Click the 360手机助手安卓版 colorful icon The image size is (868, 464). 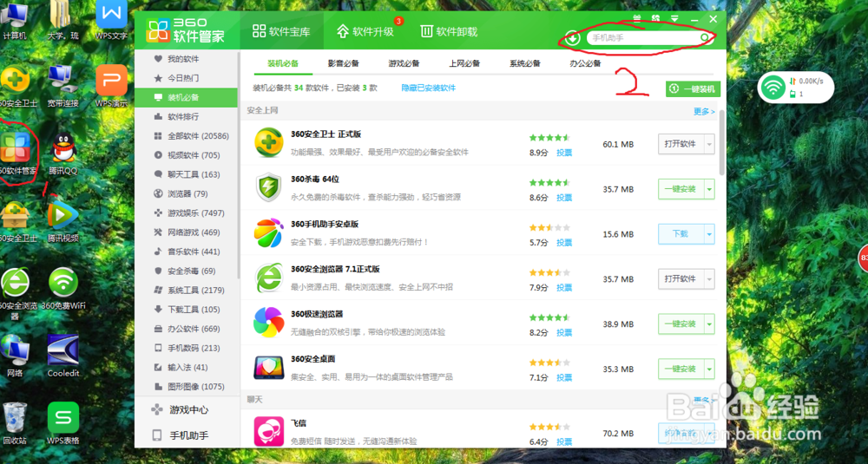268,233
